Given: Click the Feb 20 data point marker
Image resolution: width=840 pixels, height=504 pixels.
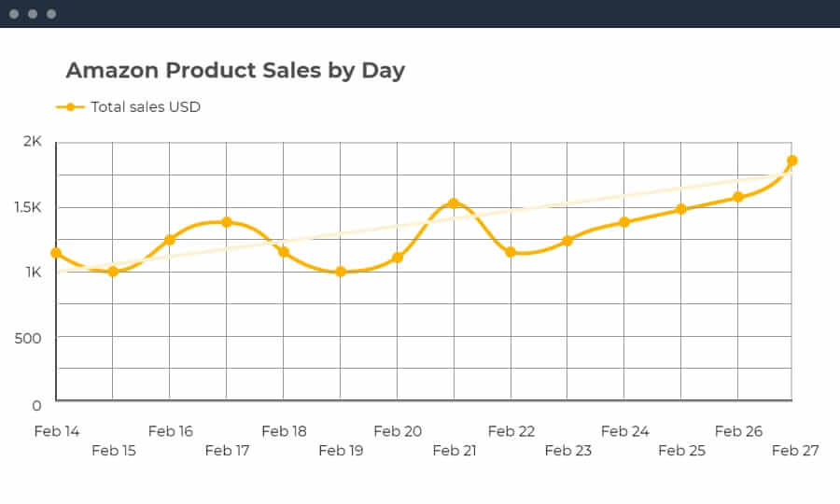Looking at the screenshot, I should click(398, 258).
